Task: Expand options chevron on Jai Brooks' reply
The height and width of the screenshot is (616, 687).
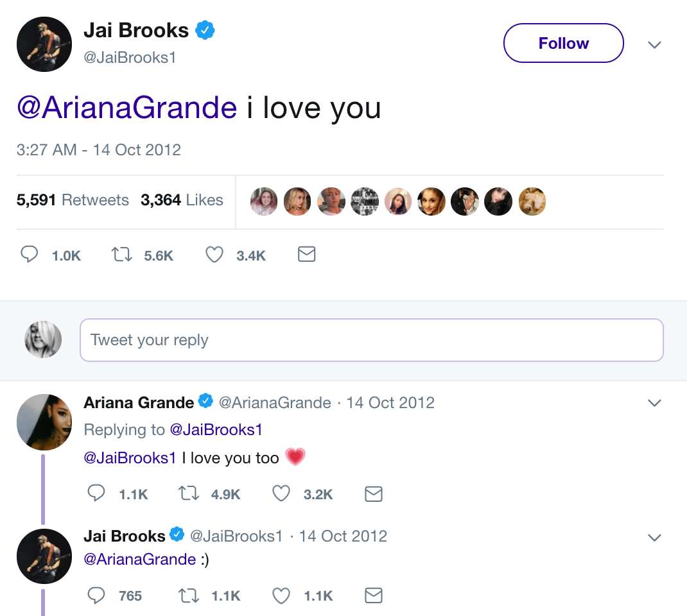Action: [x=654, y=537]
